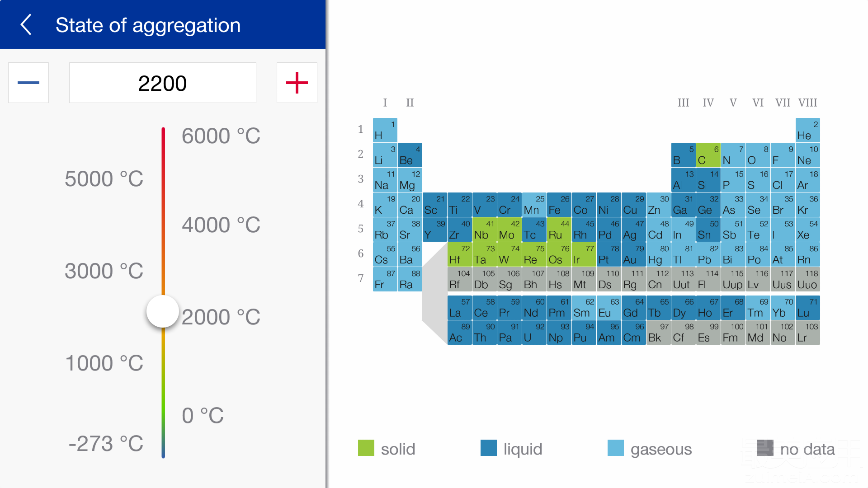Screen dimensions: 868x488
Task: Select the Carbon (C) element tile
Action: [x=708, y=155]
